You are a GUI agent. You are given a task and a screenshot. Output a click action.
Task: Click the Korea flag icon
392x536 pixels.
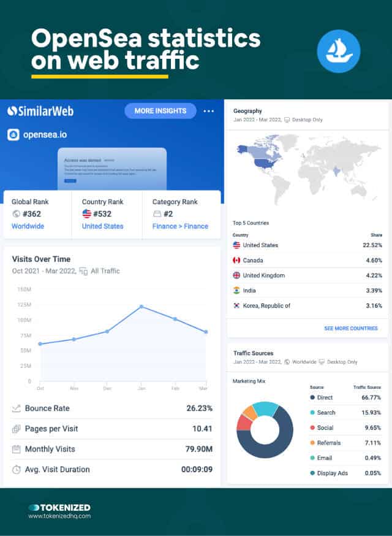(x=236, y=305)
